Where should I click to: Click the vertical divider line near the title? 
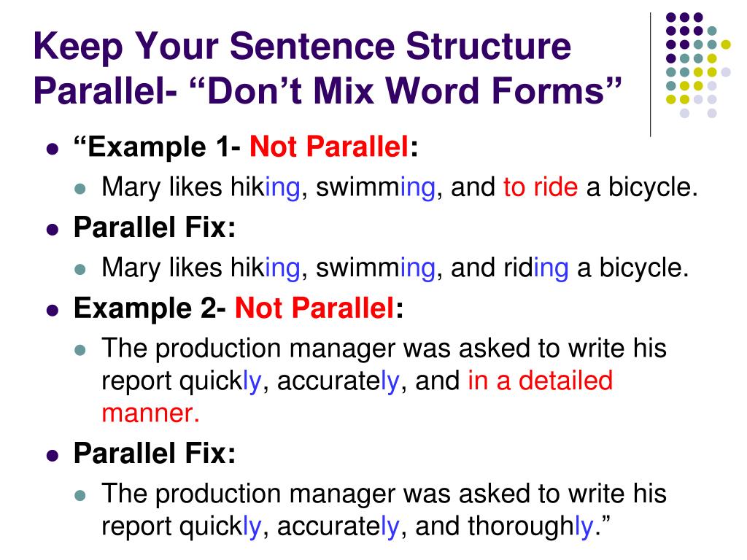click(x=650, y=75)
